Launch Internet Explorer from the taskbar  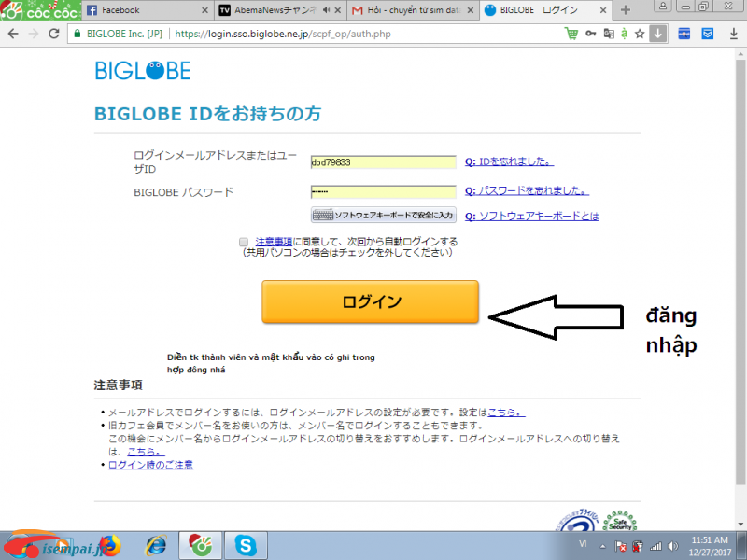coord(156,546)
